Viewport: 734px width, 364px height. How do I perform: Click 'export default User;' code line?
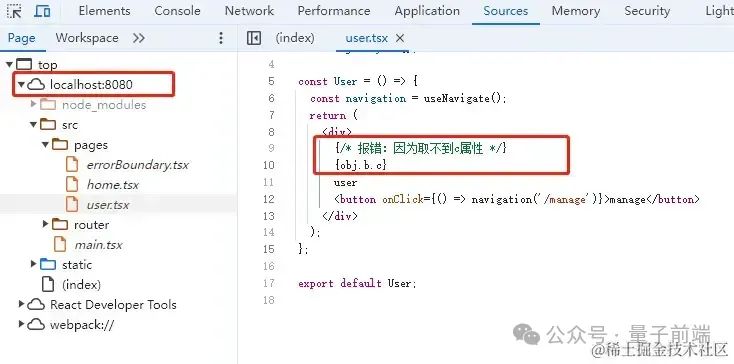coord(357,284)
